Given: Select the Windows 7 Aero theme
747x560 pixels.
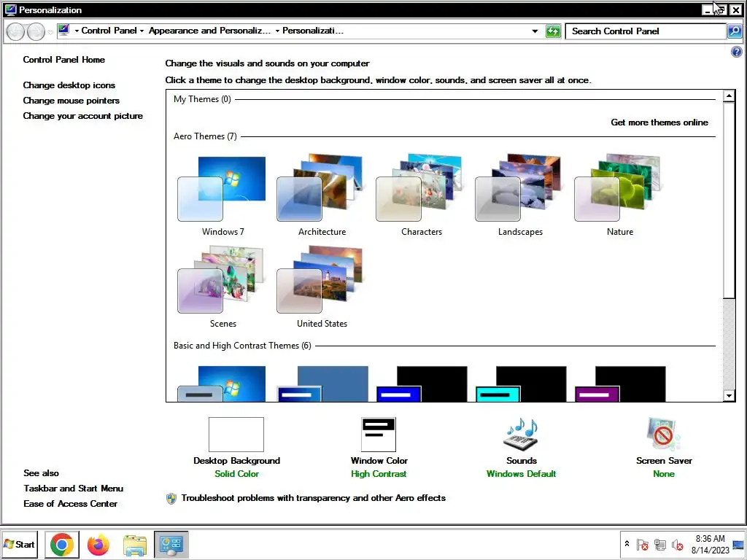Looking at the screenshot, I should [x=222, y=195].
